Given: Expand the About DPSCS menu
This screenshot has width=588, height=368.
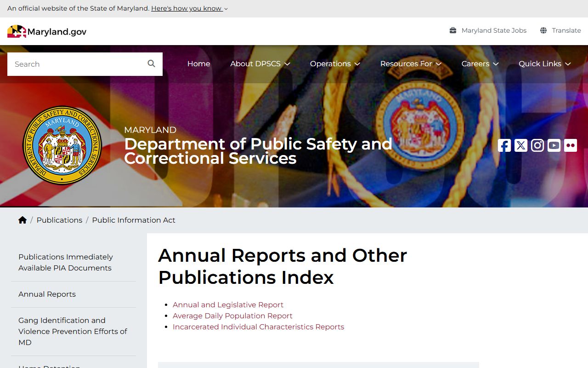Looking at the screenshot, I should [260, 64].
